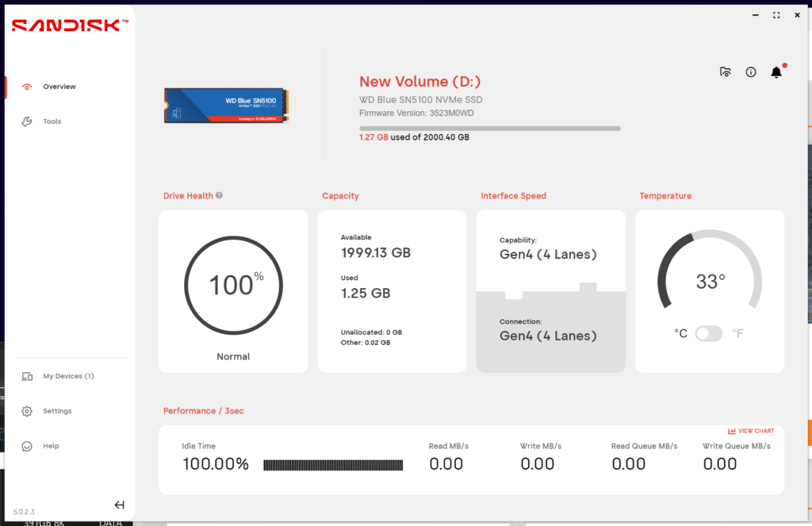
Task: Open the My Devices (1) menu label
Action: tap(68, 376)
